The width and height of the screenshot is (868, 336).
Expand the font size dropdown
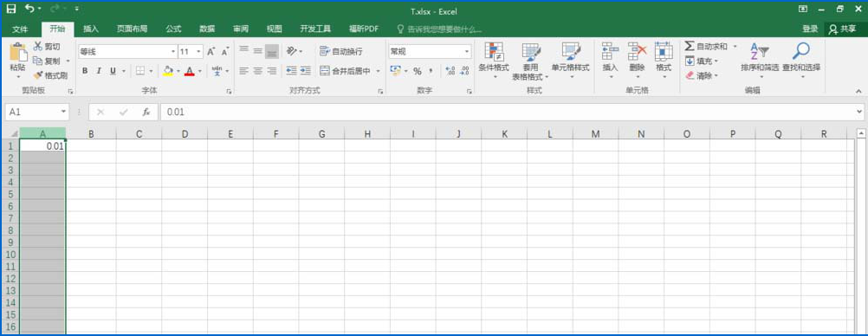198,51
